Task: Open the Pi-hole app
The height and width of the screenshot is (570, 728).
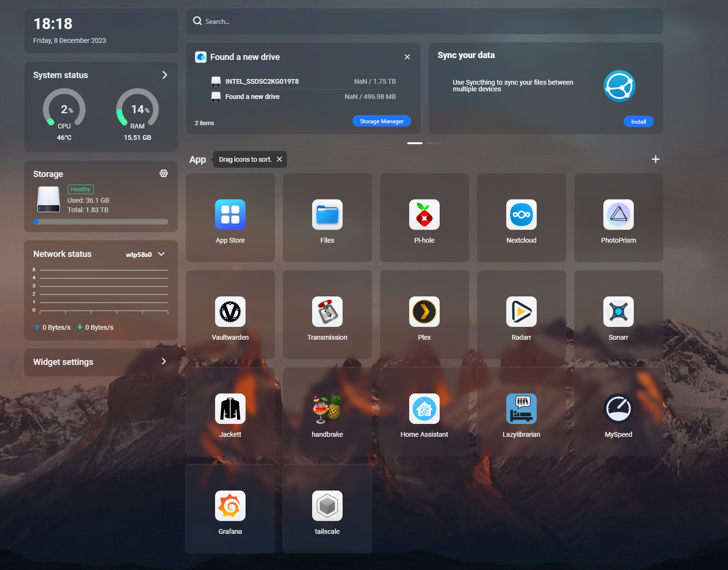Action: coord(424,215)
